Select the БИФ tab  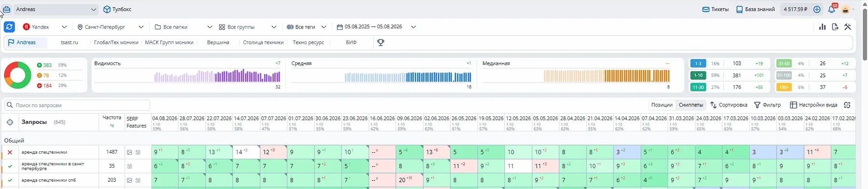[351, 43]
